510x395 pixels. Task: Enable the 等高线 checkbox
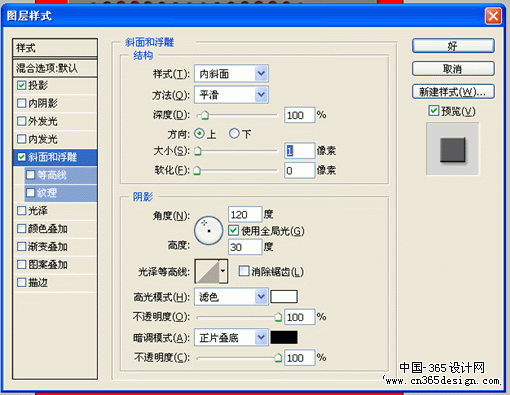pyautogui.click(x=31, y=175)
